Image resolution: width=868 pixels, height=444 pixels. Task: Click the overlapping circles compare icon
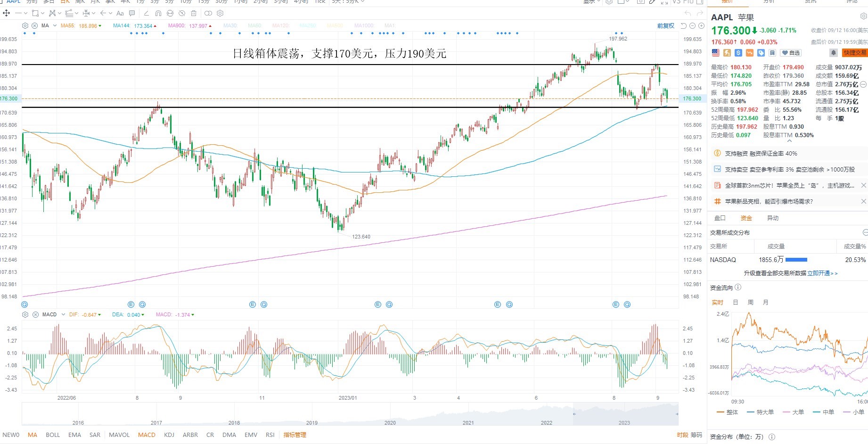pos(208,13)
